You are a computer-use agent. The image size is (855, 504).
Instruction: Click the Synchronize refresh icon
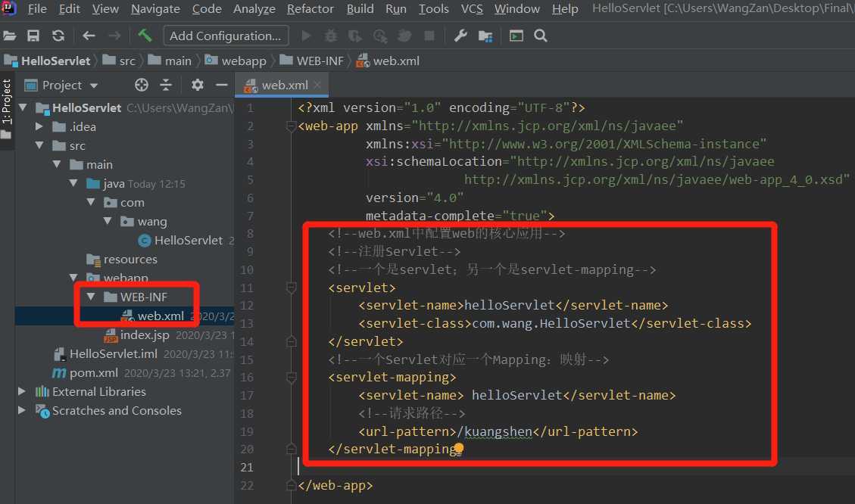pos(58,36)
